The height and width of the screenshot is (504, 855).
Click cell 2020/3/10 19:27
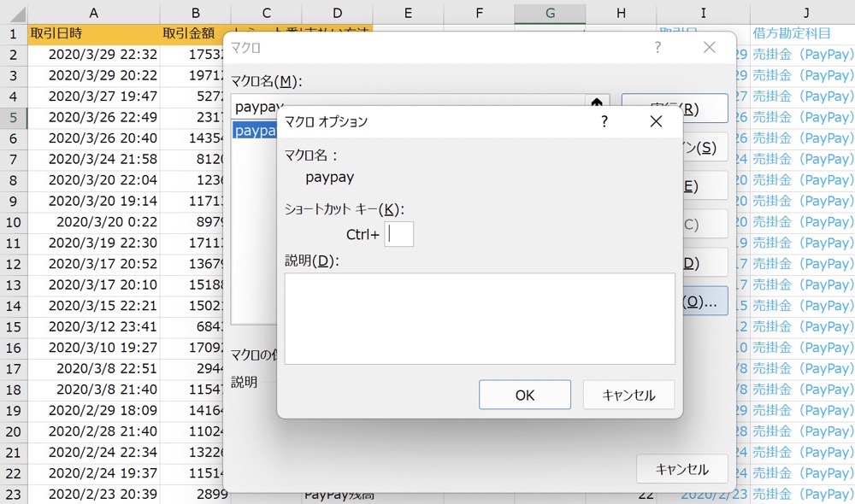click(x=94, y=348)
